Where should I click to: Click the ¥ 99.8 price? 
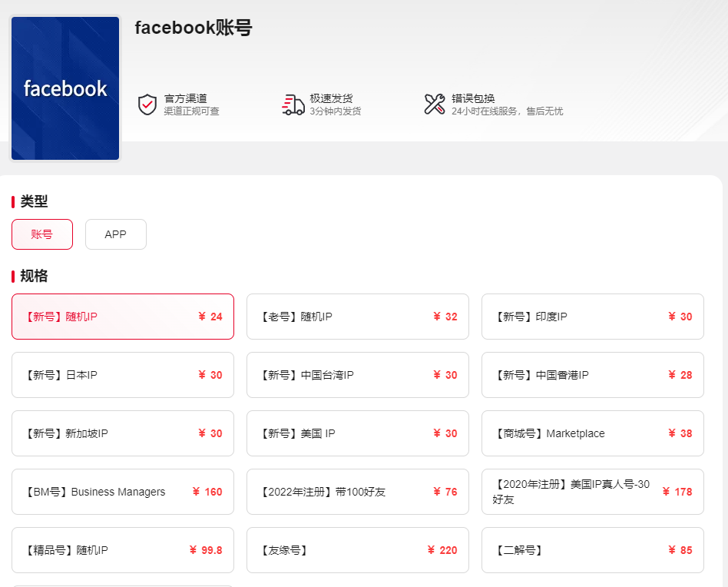pyautogui.click(x=206, y=551)
